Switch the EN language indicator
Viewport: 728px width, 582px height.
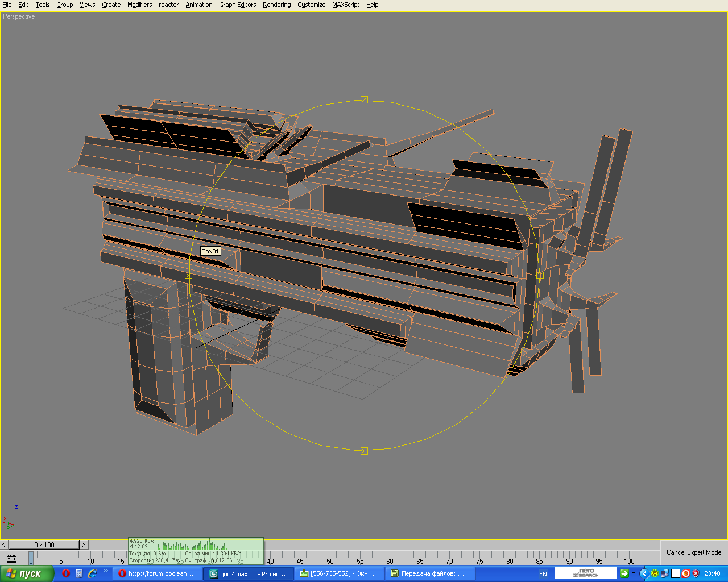pos(543,574)
